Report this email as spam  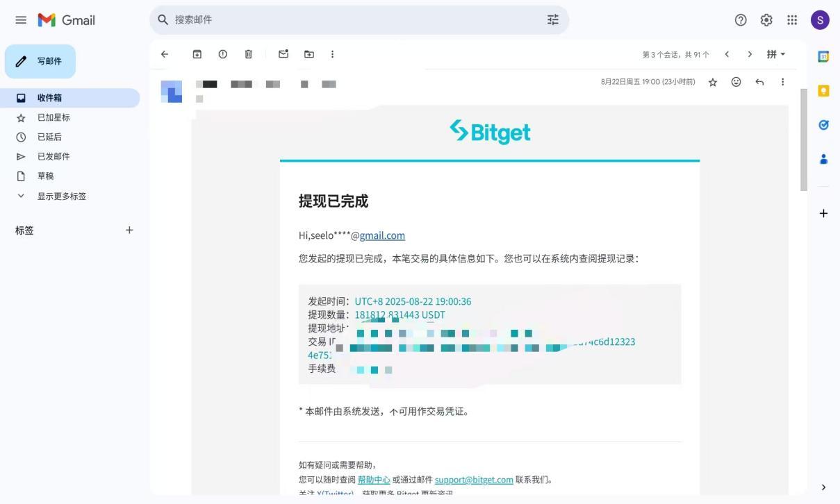pos(223,54)
